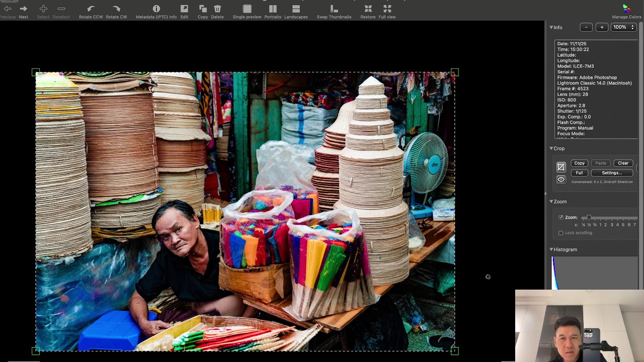The height and width of the screenshot is (362, 644).
Task: Click 'Lens (mm): 28' info line
Action: coord(573,95)
